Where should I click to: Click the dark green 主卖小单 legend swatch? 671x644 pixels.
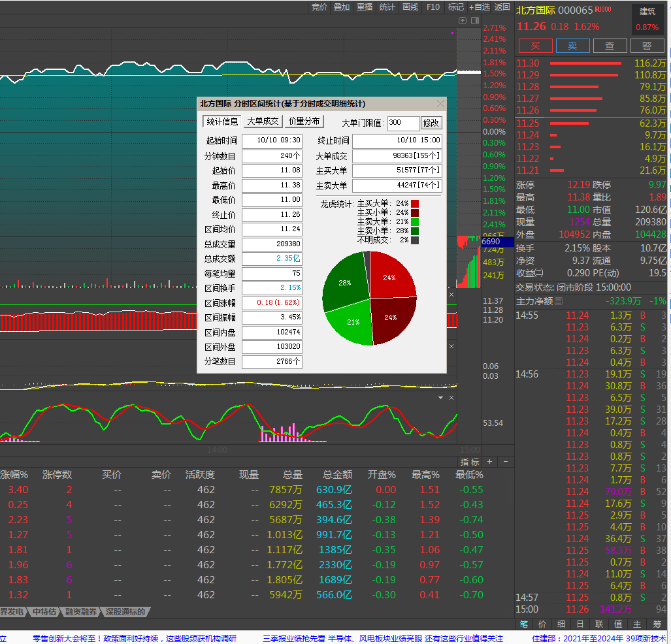(x=415, y=231)
